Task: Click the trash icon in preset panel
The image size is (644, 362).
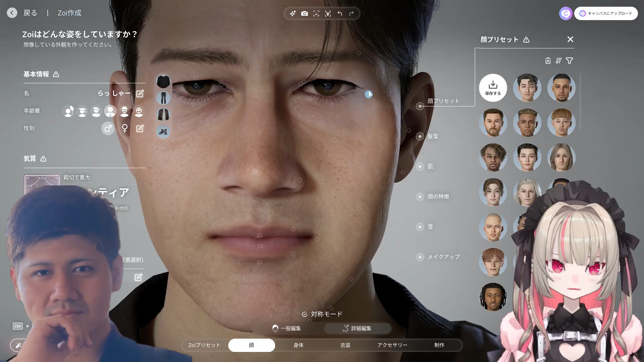Action: point(548,61)
